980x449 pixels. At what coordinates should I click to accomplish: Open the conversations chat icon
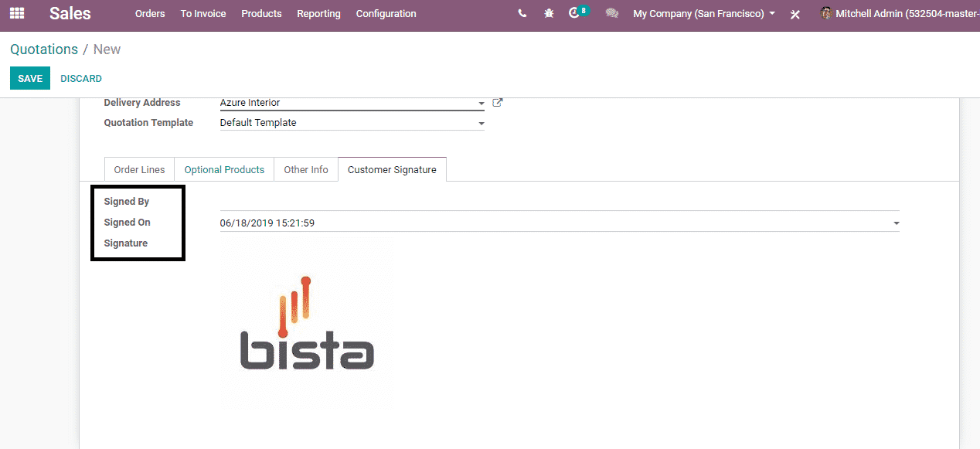coord(612,14)
